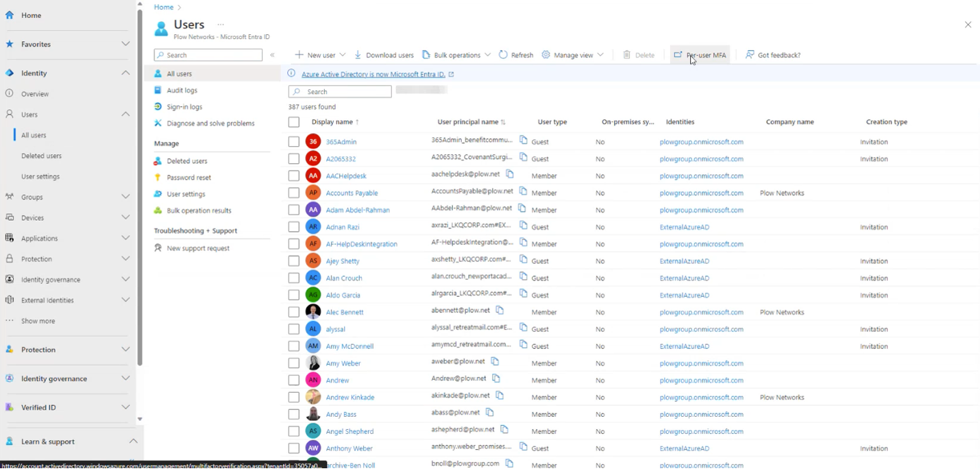Expand the Favorites section chevron
This screenshot has width=980, height=471.
[x=125, y=44]
